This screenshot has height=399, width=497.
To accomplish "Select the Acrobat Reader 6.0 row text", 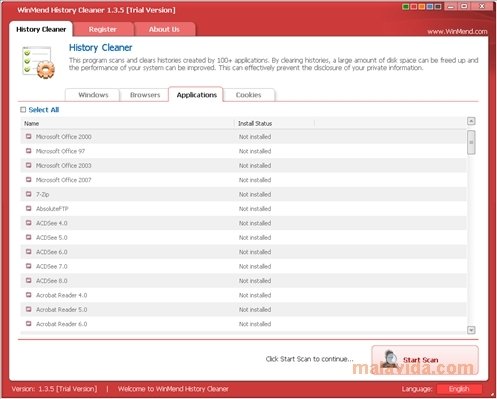I will click(61, 324).
